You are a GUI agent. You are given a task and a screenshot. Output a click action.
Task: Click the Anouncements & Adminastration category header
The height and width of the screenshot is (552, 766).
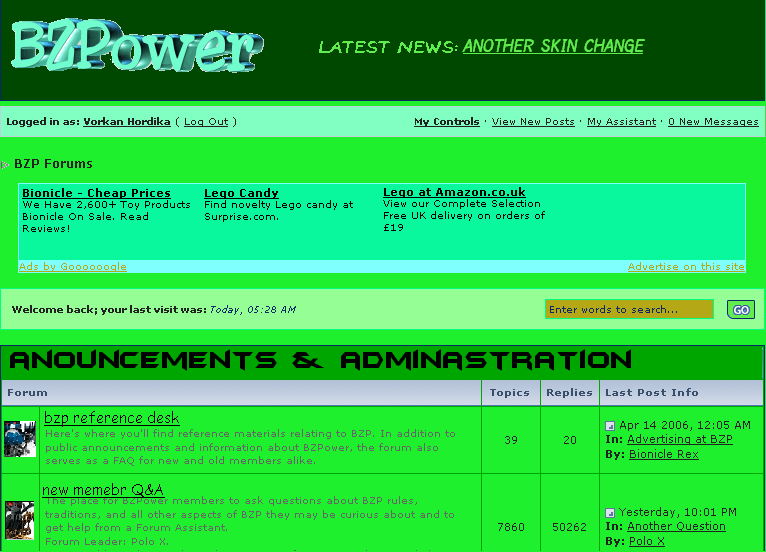[320, 360]
